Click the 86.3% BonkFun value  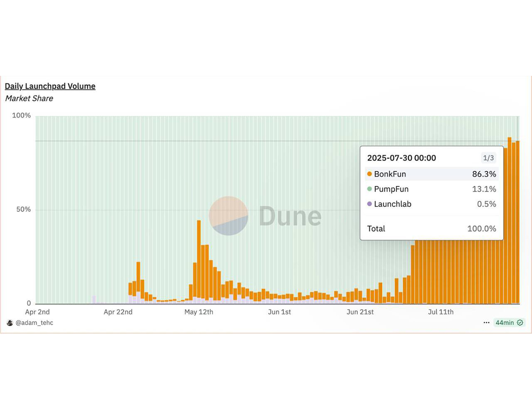click(484, 174)
